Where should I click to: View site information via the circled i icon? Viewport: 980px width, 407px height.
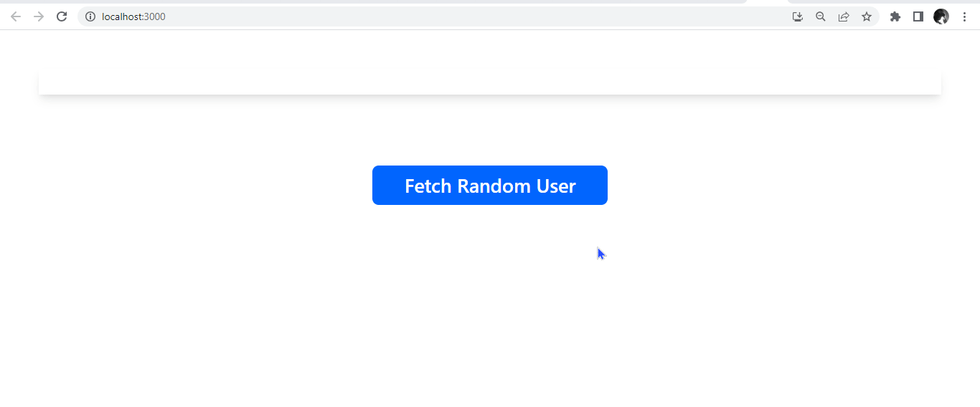tap(90, 16)
